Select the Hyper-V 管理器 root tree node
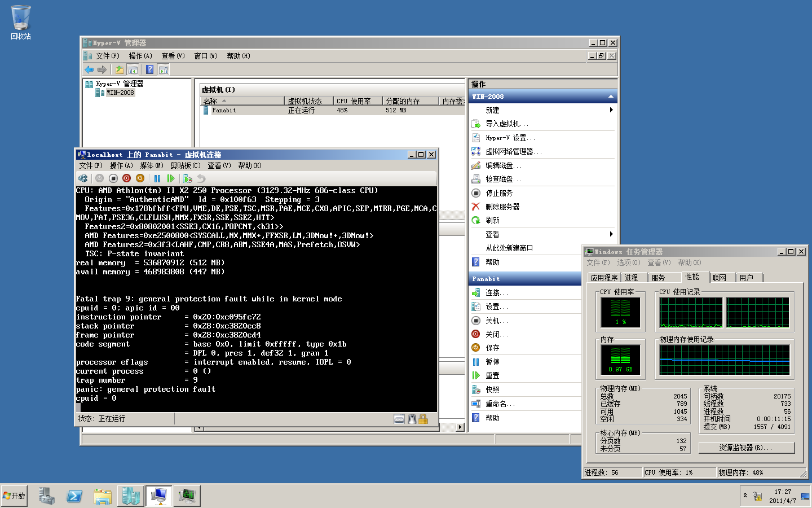Viewport: 812px width, 508px height. [x=120, y=84]
